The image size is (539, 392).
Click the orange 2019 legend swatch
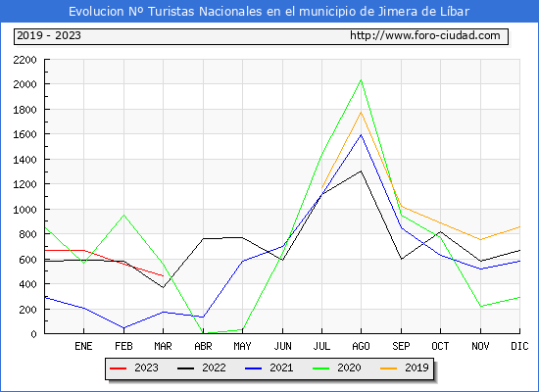click(x=388, y=368)
